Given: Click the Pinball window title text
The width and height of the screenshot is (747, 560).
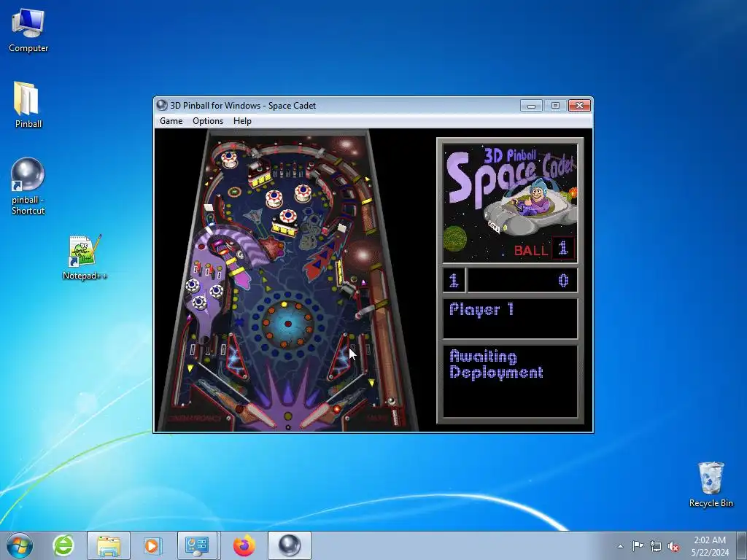Looking at the screenshot, I should tap(243, 105).
